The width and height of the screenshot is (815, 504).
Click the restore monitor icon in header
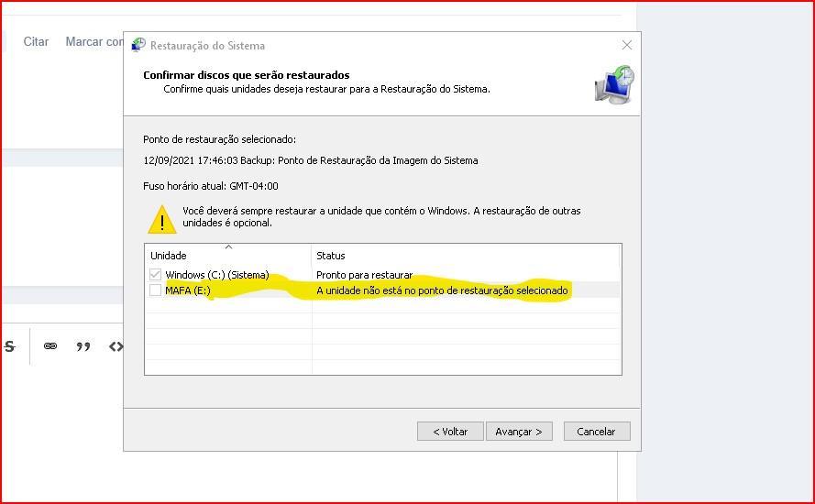click(614, 83)
